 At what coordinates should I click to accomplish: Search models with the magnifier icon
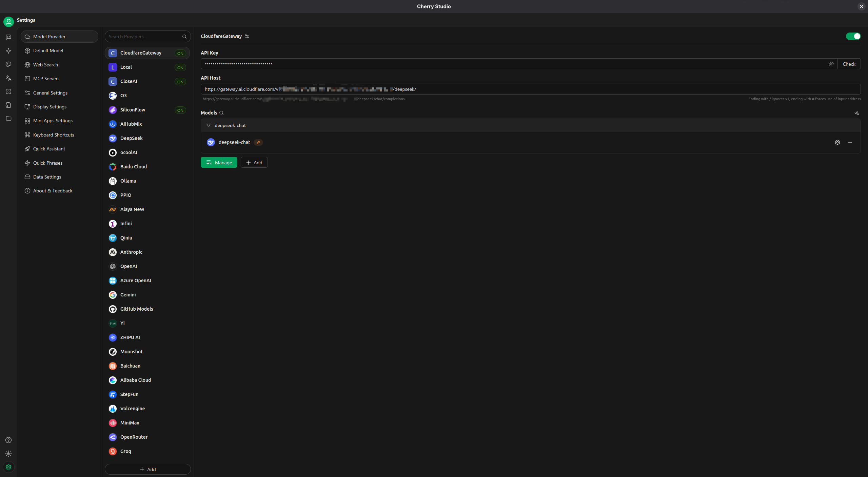pos(221,113)
